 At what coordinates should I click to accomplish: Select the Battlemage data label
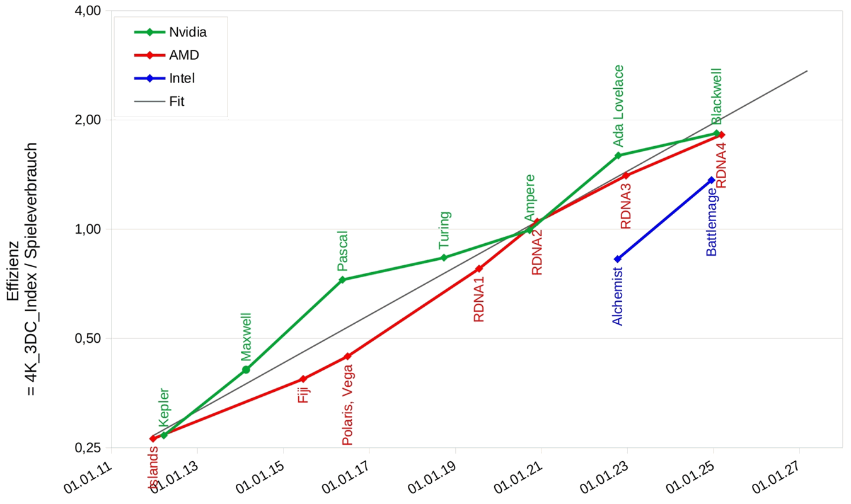point(712,222)
